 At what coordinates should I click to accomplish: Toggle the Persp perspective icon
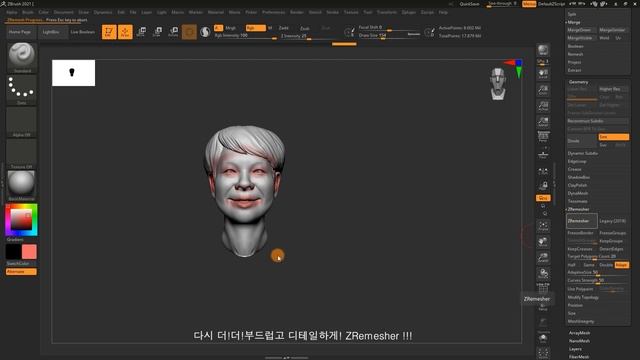coord(543,136)
